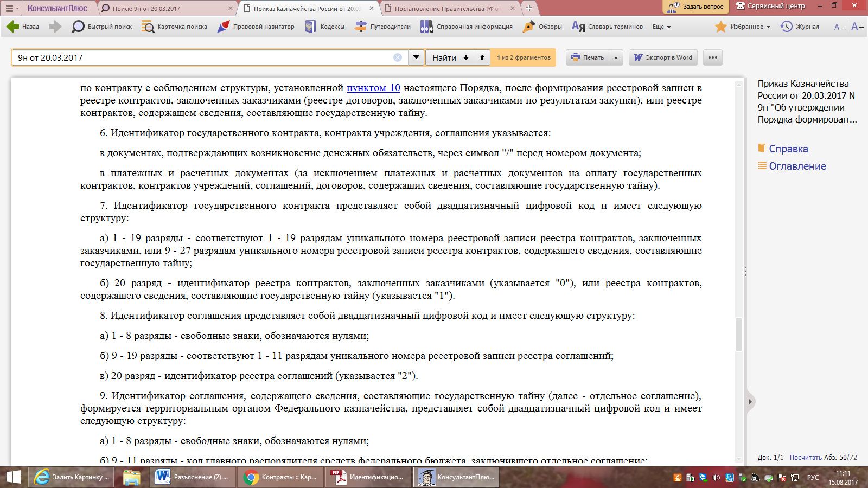
Task: Click the Найти search button
Action: click(x=444, y=57)
